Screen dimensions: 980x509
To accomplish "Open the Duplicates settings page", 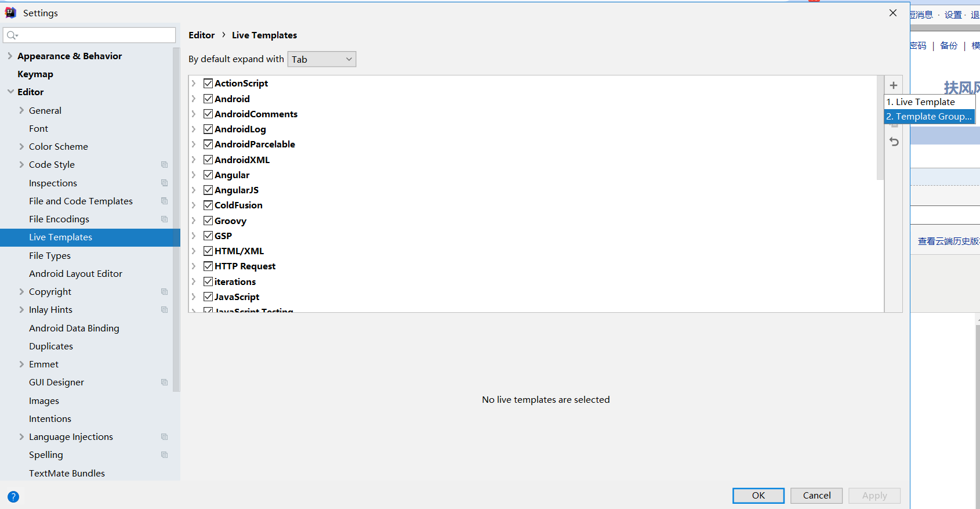I will pyautogui.click(x=51, y=346).
